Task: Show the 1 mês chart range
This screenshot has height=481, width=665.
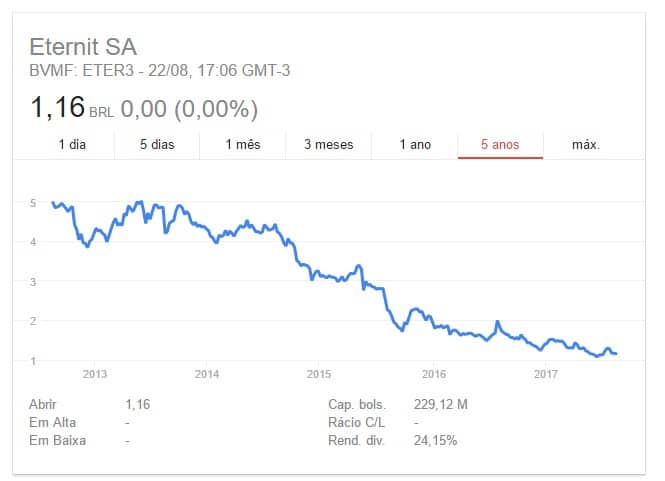Action: [243, 145]
